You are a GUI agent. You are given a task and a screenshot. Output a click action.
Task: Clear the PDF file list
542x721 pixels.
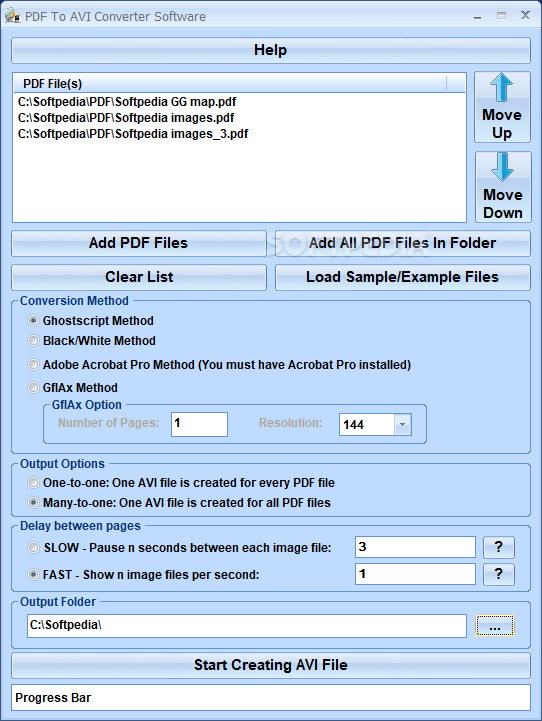pos(139,277)
